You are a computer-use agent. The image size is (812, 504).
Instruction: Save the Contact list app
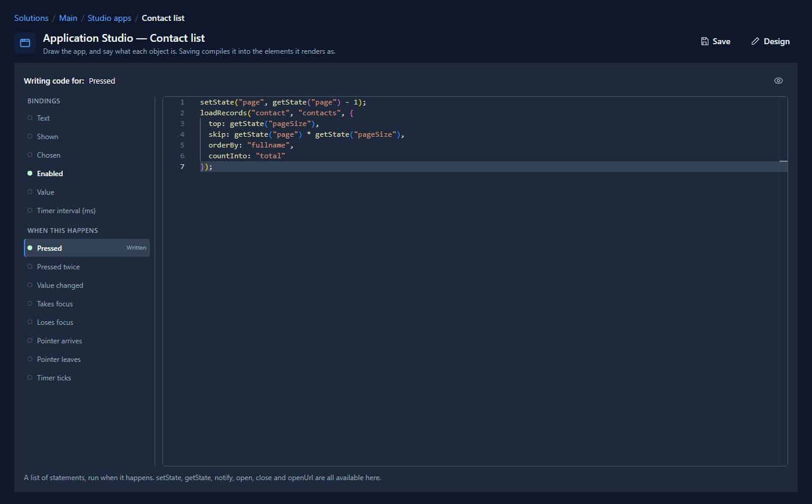click(x=716, y=41)
